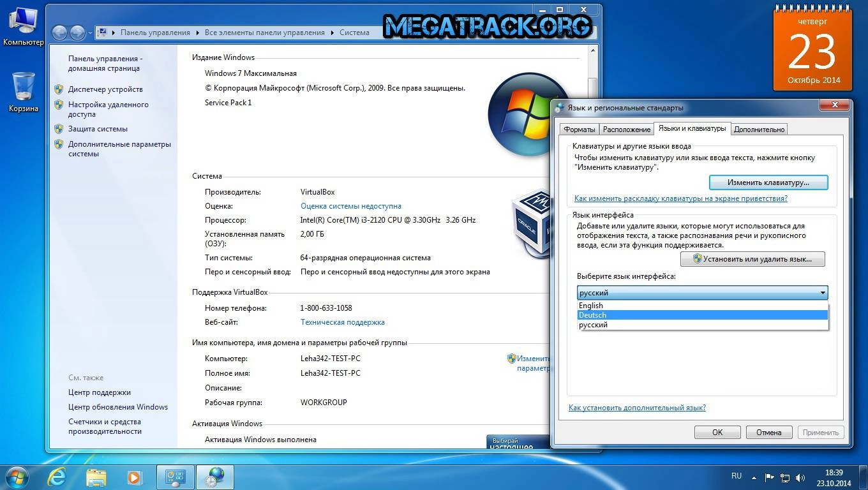Open the volume speaker tray icon
Viewport: 868px width, 490px height.
800,477
